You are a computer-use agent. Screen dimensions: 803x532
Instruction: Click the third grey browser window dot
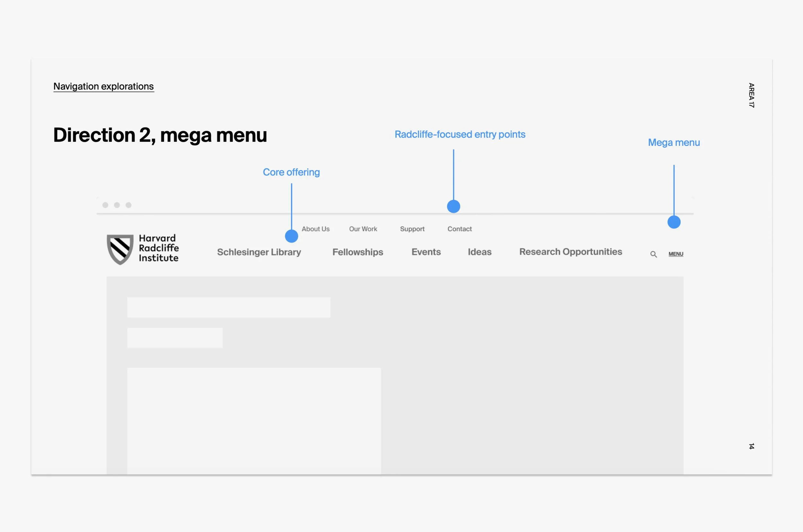[128, 205]
